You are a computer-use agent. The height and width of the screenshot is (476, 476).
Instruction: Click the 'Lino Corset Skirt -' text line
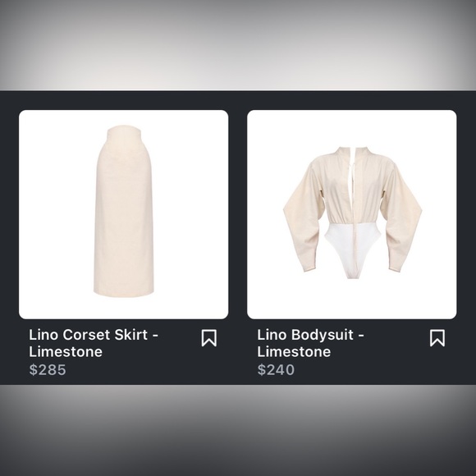pyautogui.click(x=94, y=335)
